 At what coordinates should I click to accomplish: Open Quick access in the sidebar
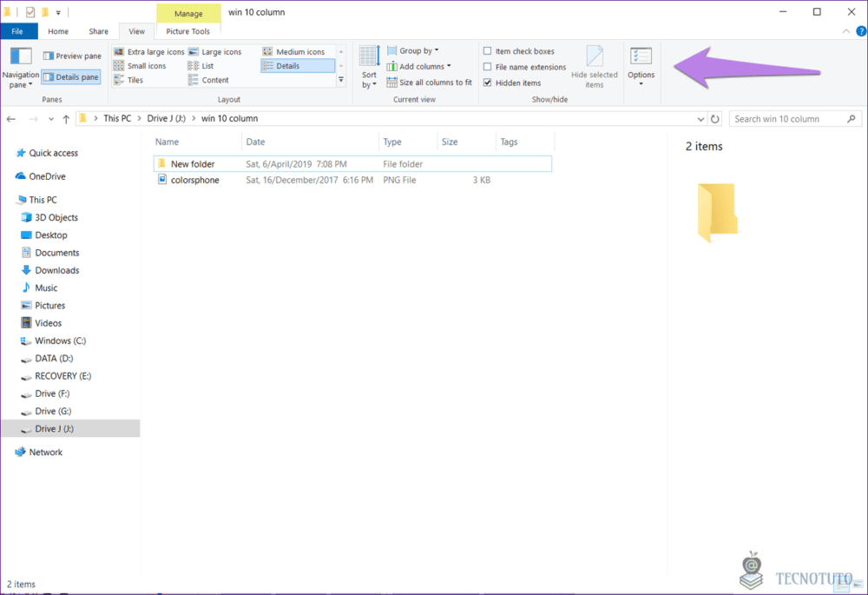pyautogui.click(x=47, y=153)
